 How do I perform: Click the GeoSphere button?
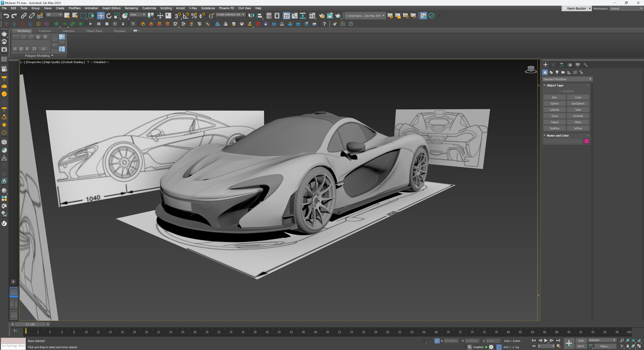(x=578, y=104)
